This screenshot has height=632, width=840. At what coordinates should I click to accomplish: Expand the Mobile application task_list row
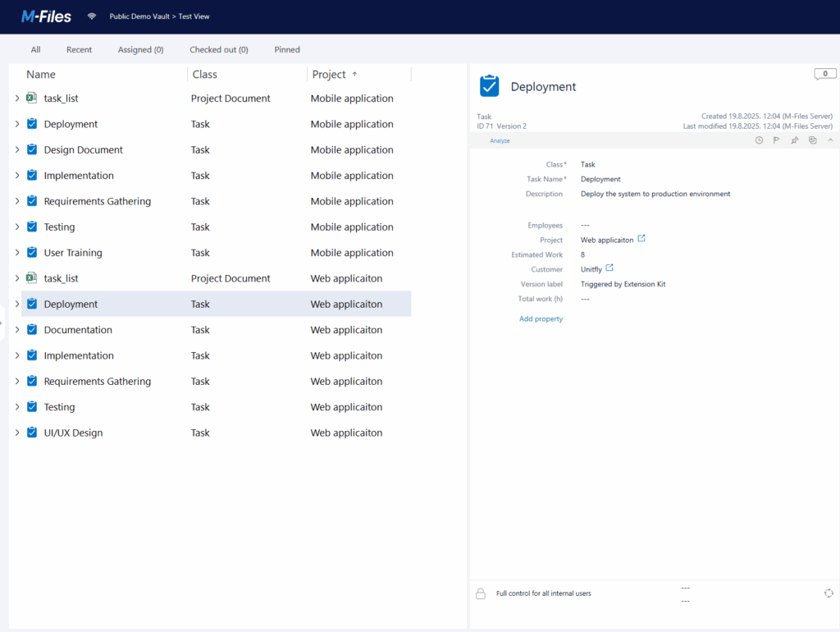coord(17,98)
